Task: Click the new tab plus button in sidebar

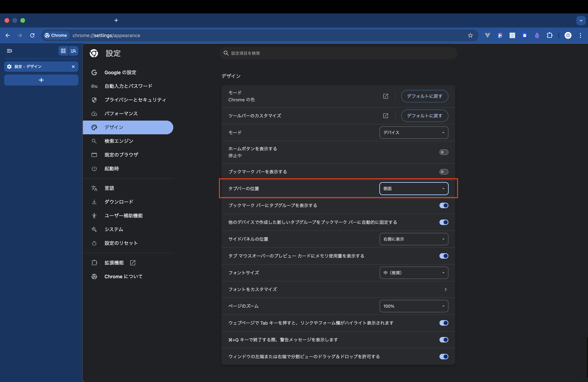Action: [41, 80]
